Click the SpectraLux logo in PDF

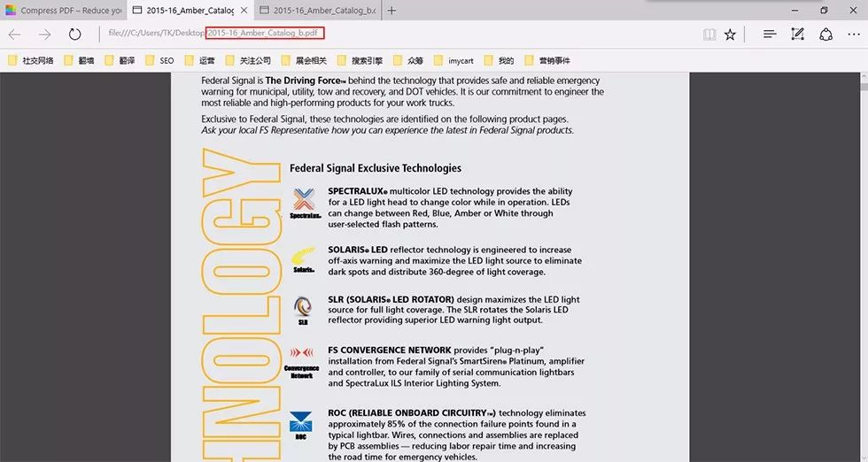pos(305,204)
